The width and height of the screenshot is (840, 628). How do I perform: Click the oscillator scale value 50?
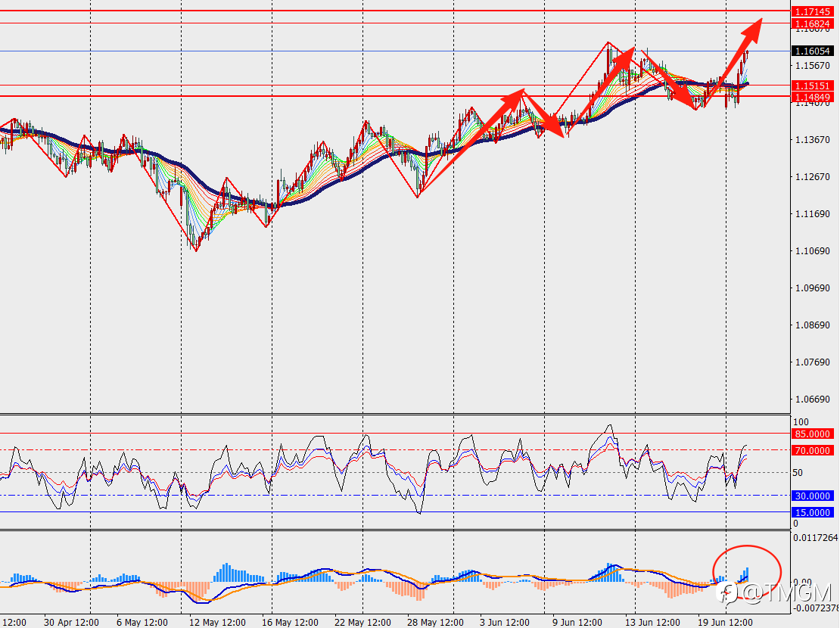coord(798,473)
